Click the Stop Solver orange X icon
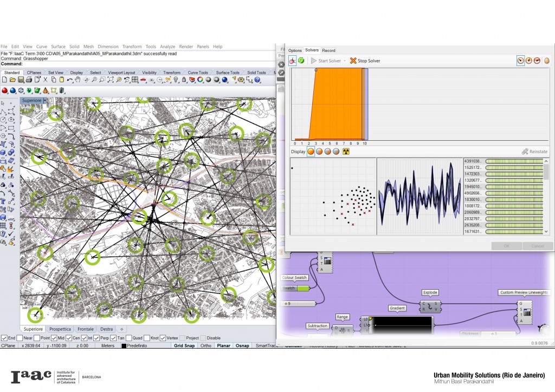This screenshot has width=555, height=392. tap(353, 61)
